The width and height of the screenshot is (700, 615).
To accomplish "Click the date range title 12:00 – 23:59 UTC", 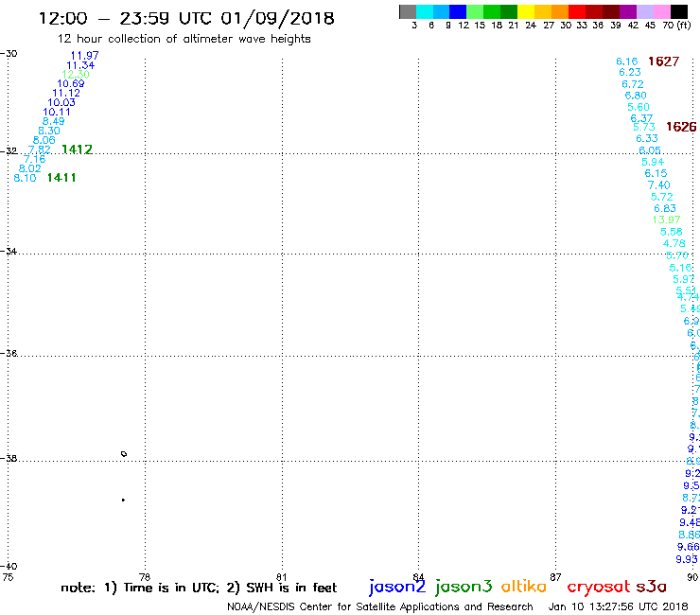I will 186,19.
